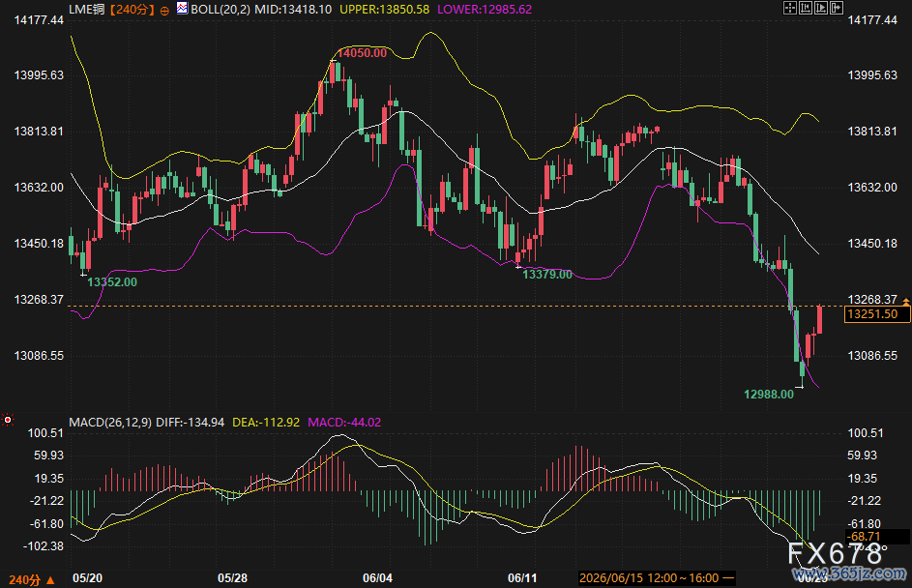Click the 06/04 date on time axis
The image size is (912, 588).
pos(377,578)
